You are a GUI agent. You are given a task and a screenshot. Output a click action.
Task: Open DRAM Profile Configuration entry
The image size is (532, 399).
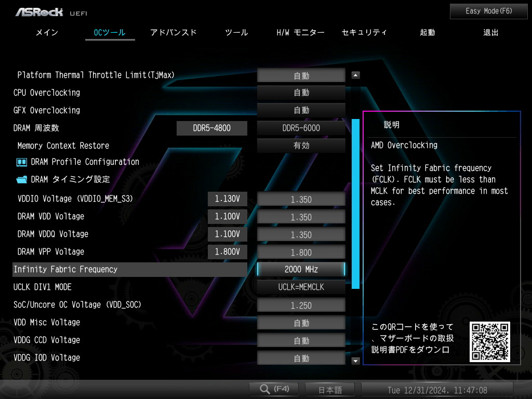coord(85,162)
